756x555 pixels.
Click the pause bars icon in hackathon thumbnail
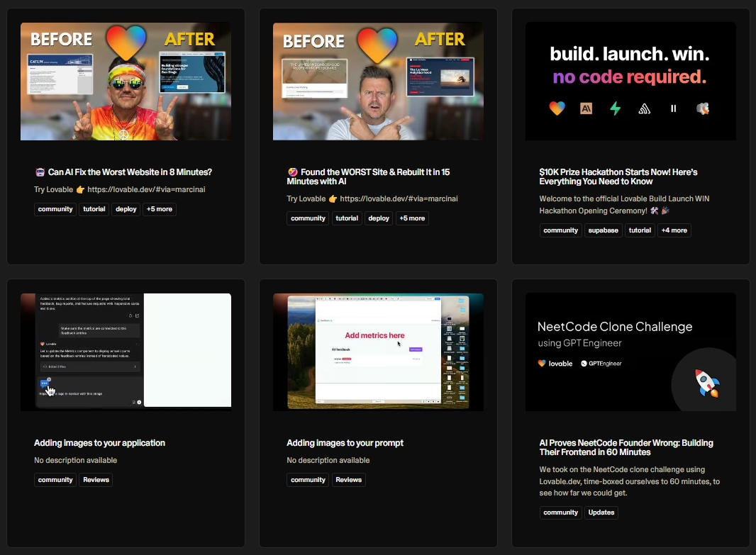pyautogui.click(x=674, y=109)
